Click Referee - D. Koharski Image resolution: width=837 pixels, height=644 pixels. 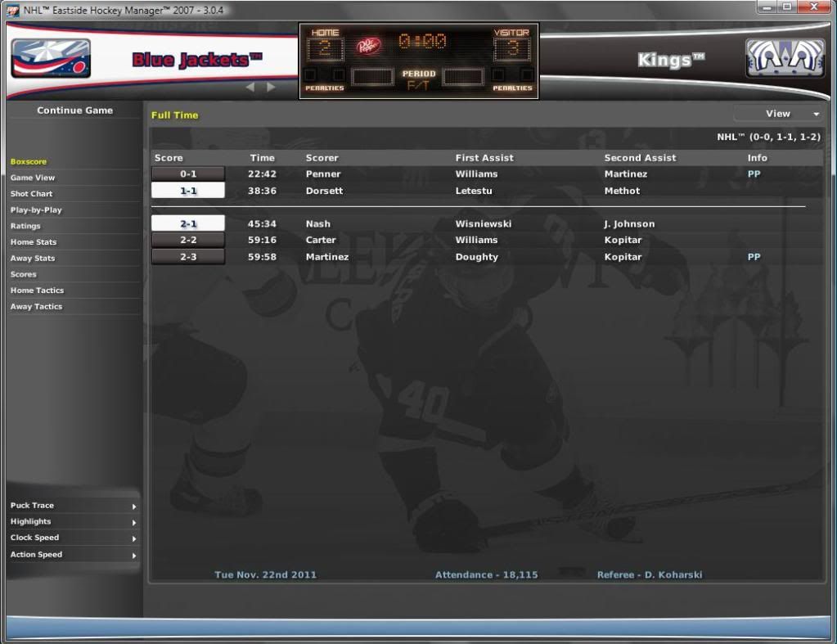pyautogui.click(x=650, y=575)
